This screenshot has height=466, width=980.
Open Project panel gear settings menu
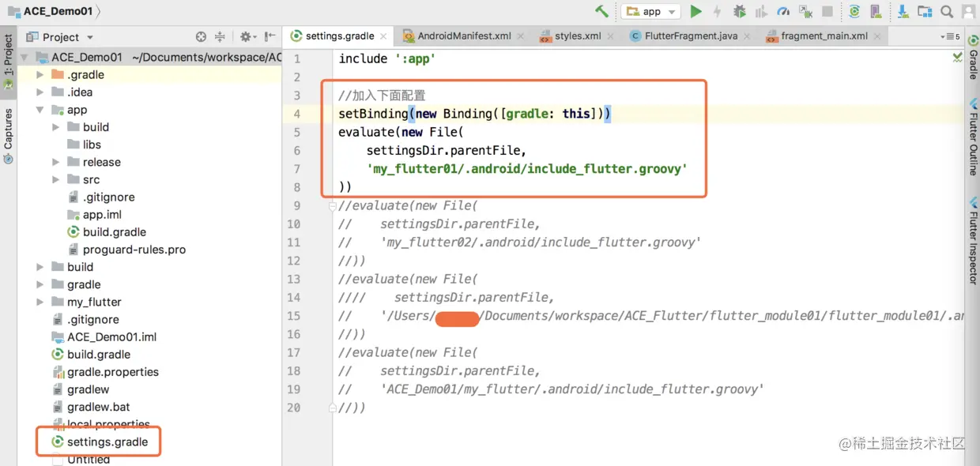[247, 36]
